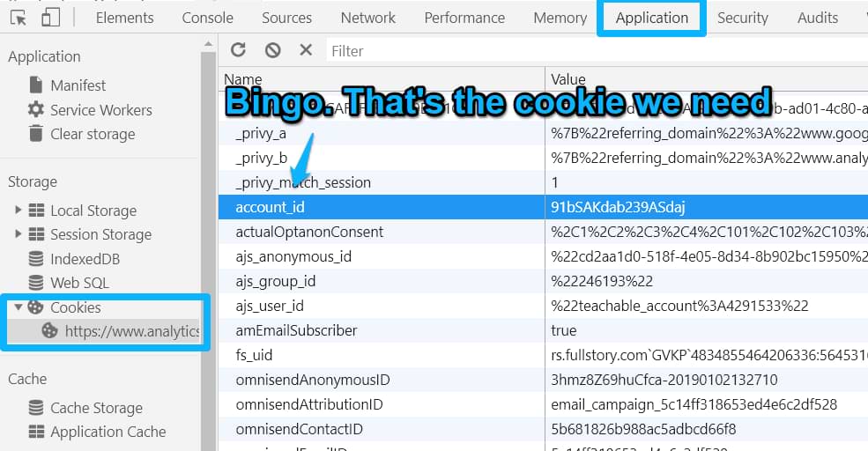Screen dimensions: 868x451
Task: Click the Local Storage grid icon
Action: point(36,211)
